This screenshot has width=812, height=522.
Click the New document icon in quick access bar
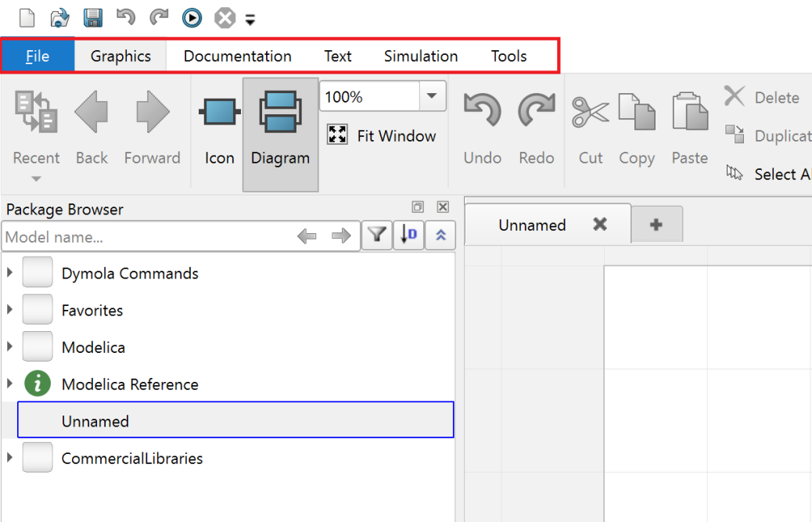pyautogui.click(x=27, y=18)
